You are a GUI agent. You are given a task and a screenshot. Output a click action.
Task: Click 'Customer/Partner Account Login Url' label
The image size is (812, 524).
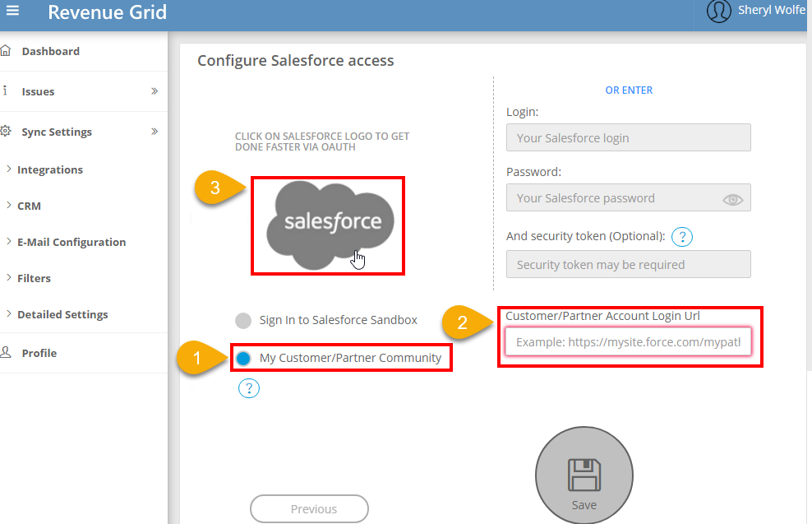[602, 316]
